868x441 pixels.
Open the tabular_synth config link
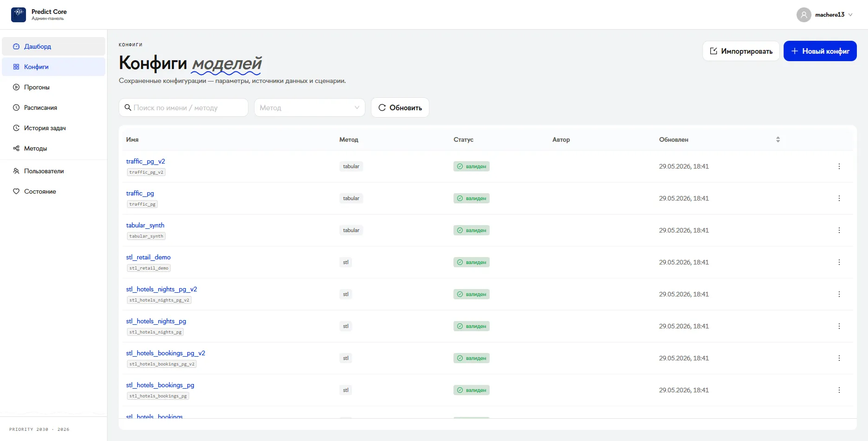(145, 225)
